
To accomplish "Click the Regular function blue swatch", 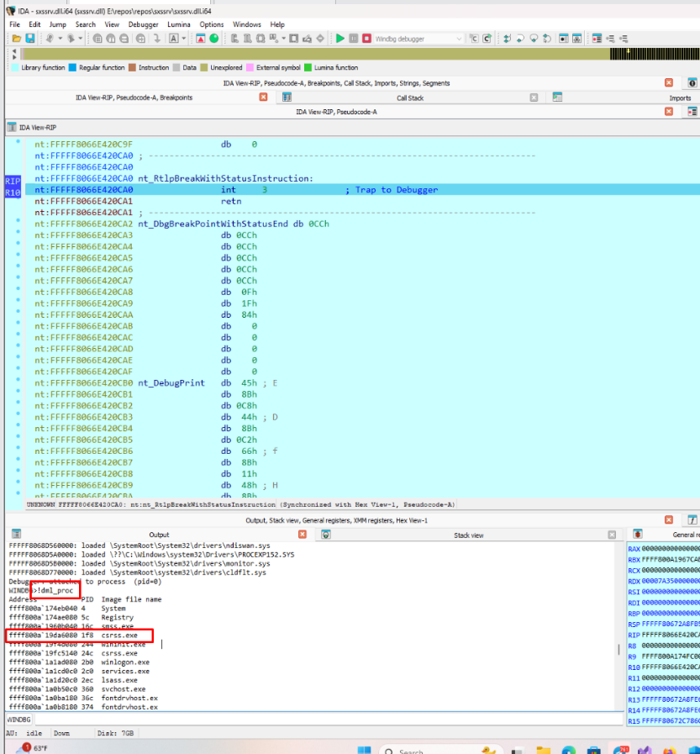I will tap(72, 68).
